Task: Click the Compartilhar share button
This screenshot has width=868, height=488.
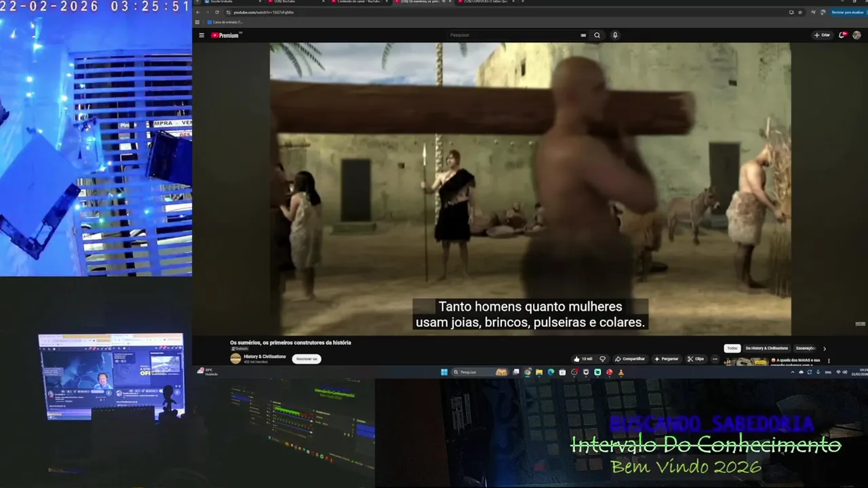Action: pyautogui.click(x=630, y=359)
